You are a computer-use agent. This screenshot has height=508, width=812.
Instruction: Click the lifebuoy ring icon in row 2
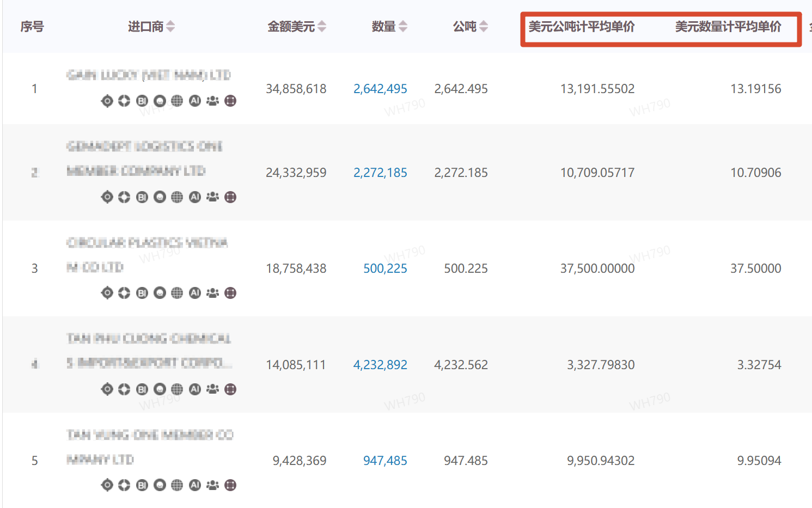124,197
